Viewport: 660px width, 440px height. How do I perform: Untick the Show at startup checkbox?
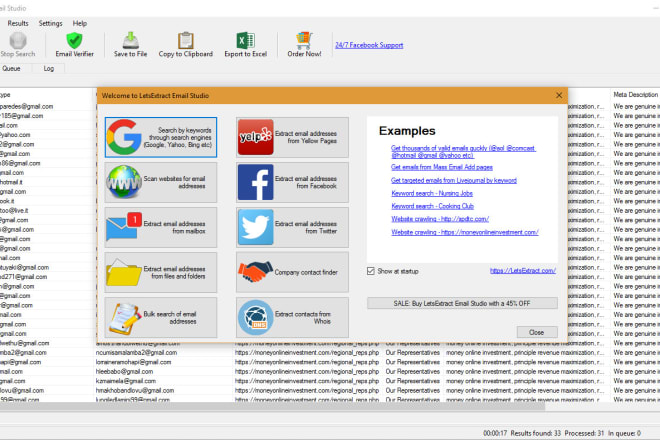coord(371,271)
